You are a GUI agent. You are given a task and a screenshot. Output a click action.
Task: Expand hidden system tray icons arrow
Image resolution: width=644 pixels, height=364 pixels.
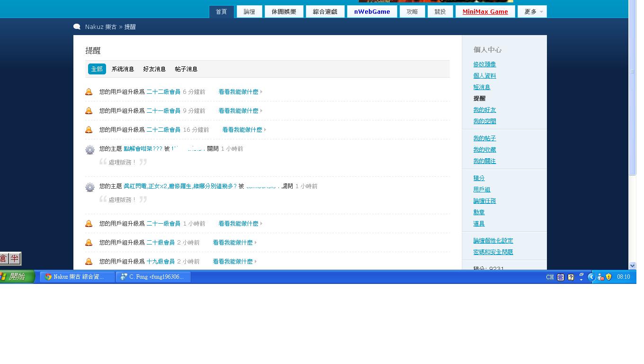click(x=591, y=277)
